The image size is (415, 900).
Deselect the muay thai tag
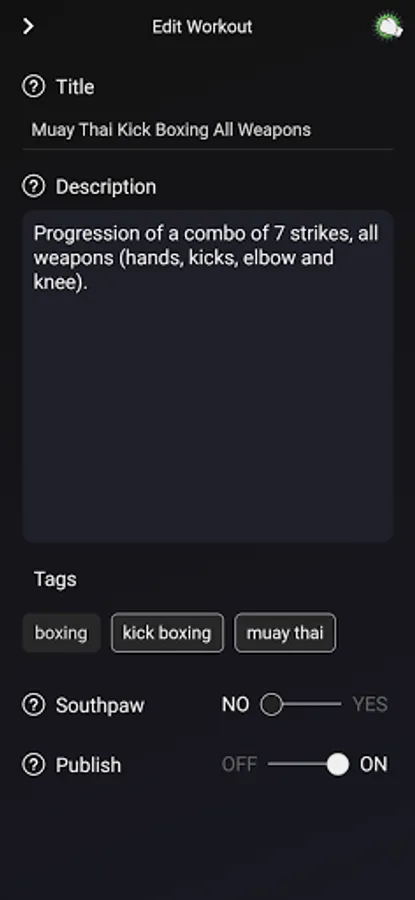[285, 633]
